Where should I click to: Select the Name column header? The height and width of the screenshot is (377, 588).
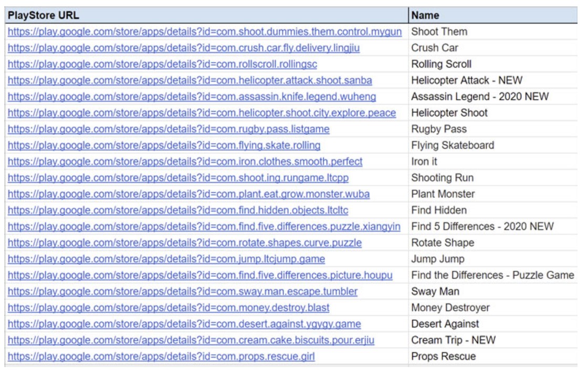point(493,15)
